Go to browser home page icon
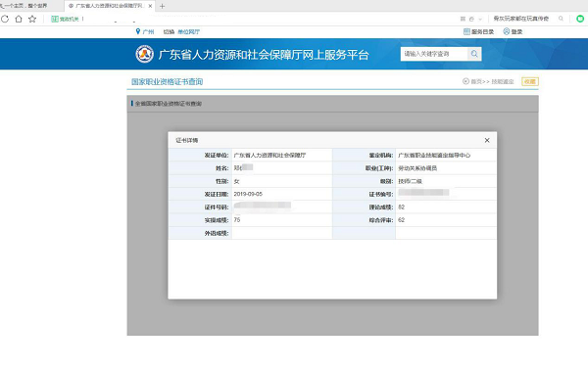This screenshot has width=588, height=368. tap(19, 19)
